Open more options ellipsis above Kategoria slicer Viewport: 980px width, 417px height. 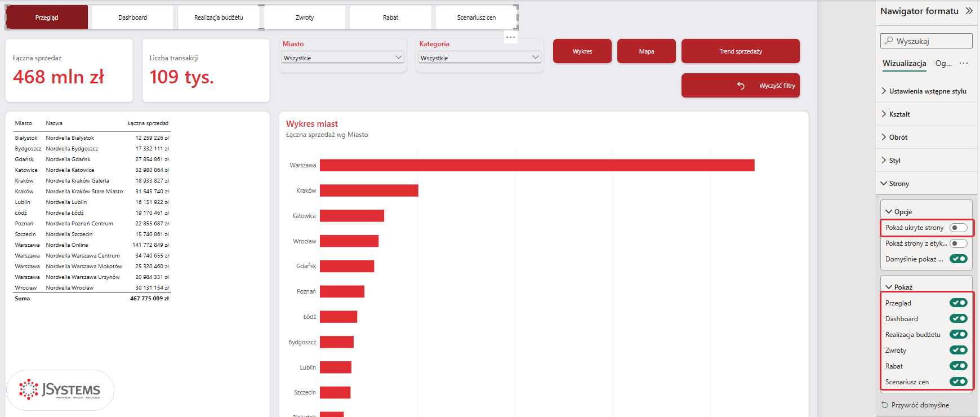(510, 37)
